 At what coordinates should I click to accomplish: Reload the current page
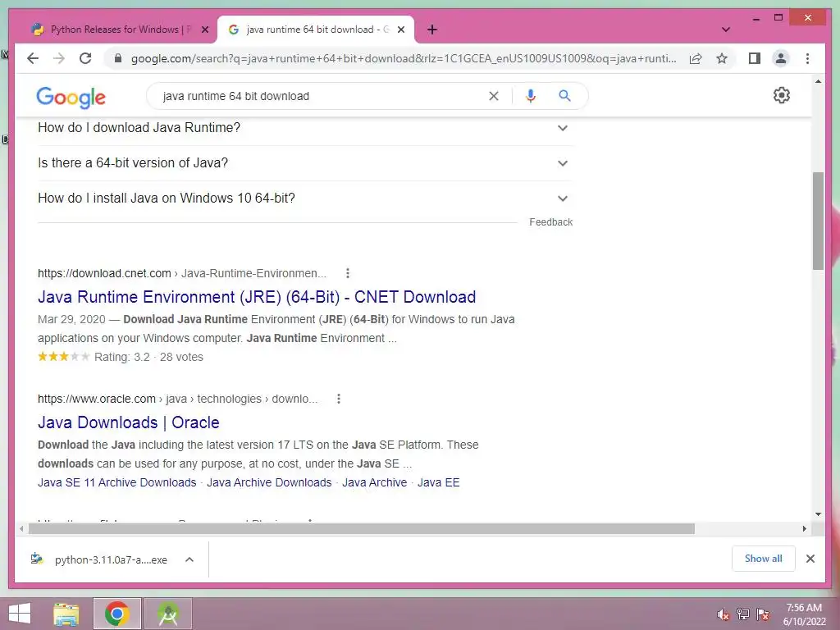coord(85,58)
